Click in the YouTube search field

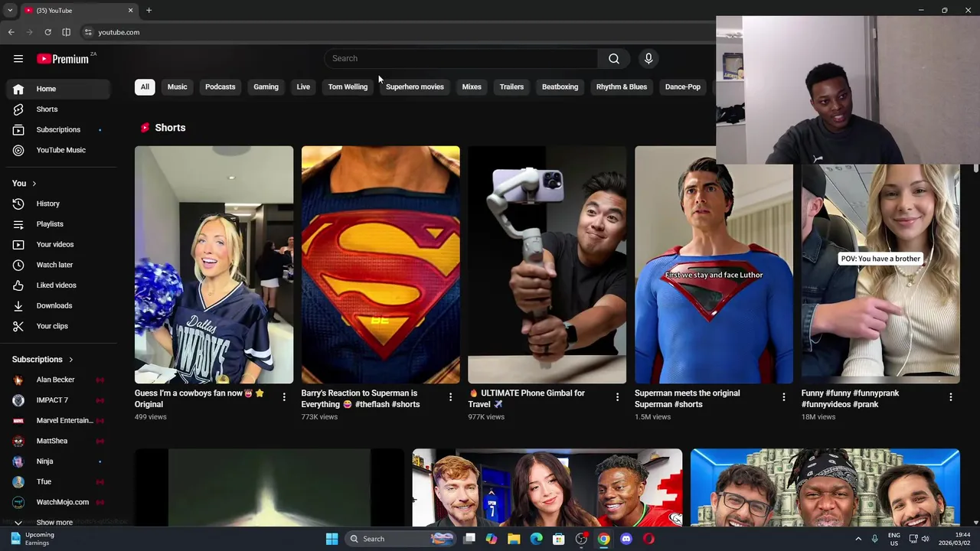[x=461, y=59]
